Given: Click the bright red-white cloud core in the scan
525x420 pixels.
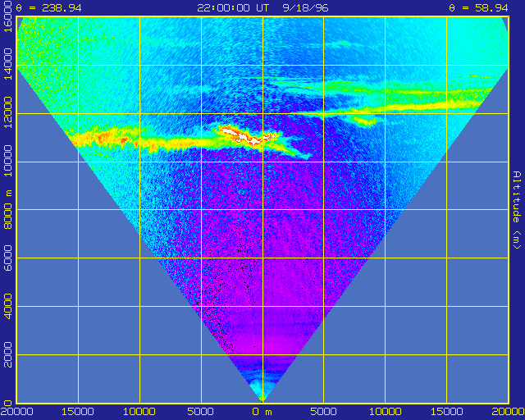Looking at the screenshot, I should tap(247, 135).
